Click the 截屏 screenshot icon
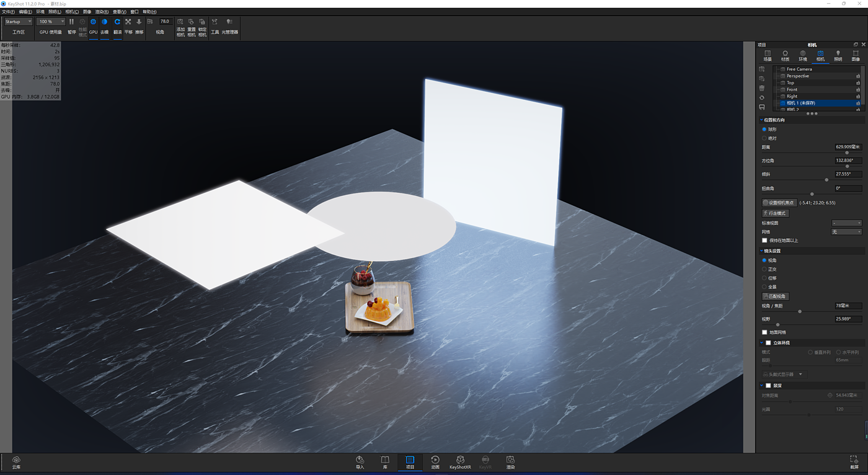Screen dimensions: 868x475 tap(854, 462)
